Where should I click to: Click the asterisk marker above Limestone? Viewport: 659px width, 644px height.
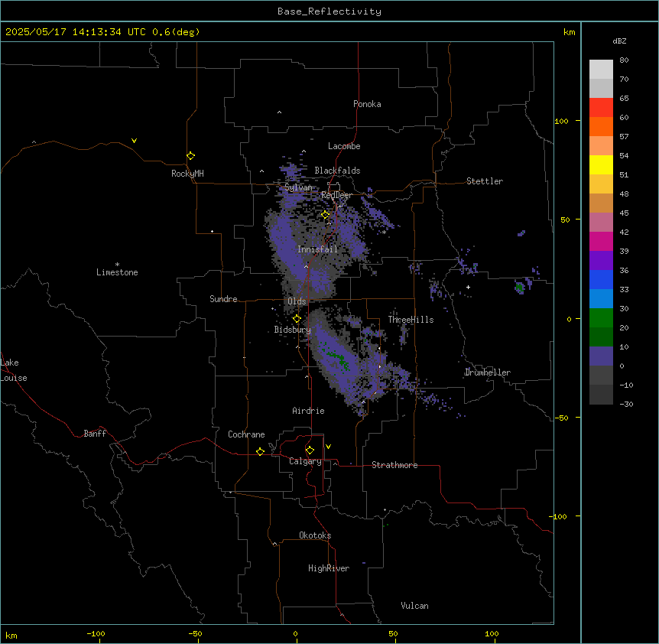pyautogui.click(x=117, y=264)
